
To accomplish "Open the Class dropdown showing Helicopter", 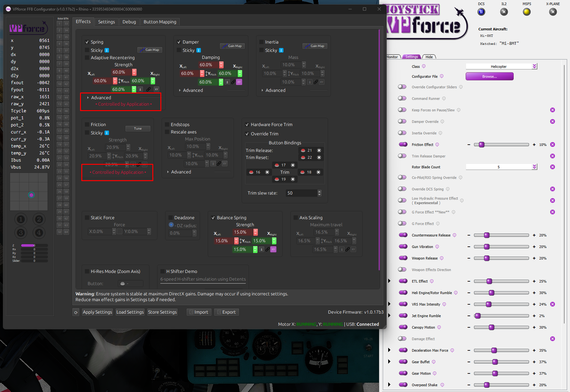I will tap(502, 66).
